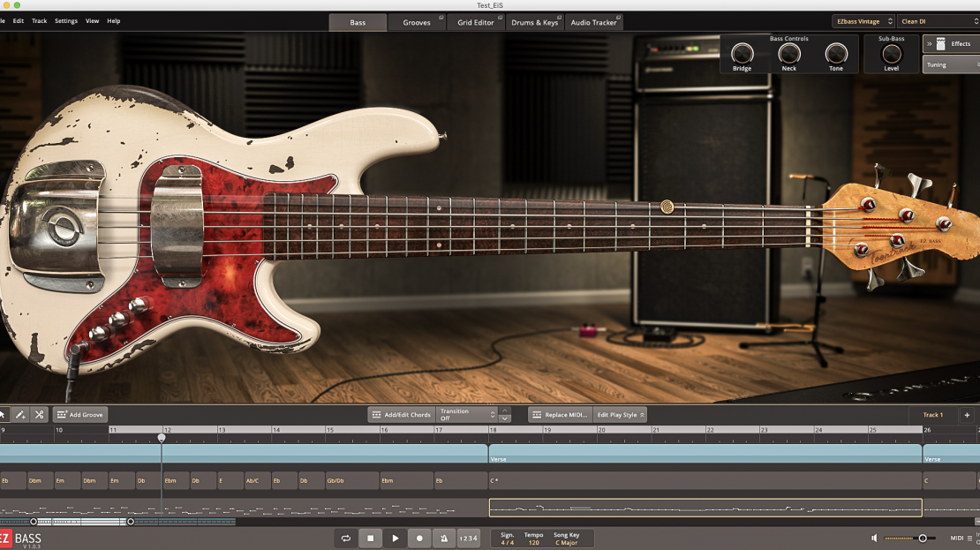The image size is (980, 550).
Task: Open the Edit menu
Action: (19, 20)
